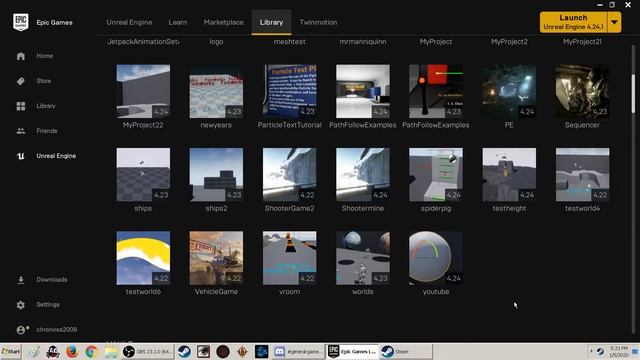Viewport: 640px width, 360px height.
Task: Click the MyProject project name label
Action: click(436, 42)
